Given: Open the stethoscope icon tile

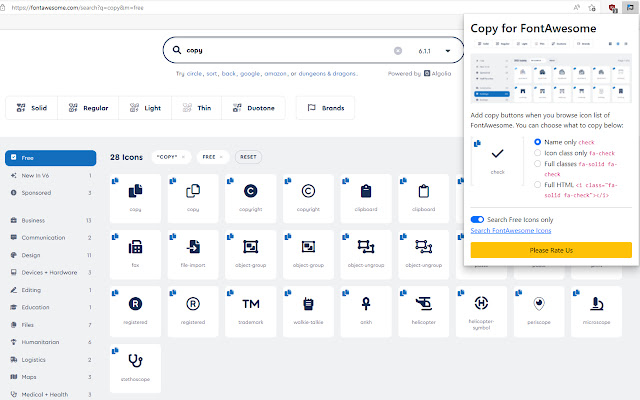Looking at the screenshot, I should [134, 366].
